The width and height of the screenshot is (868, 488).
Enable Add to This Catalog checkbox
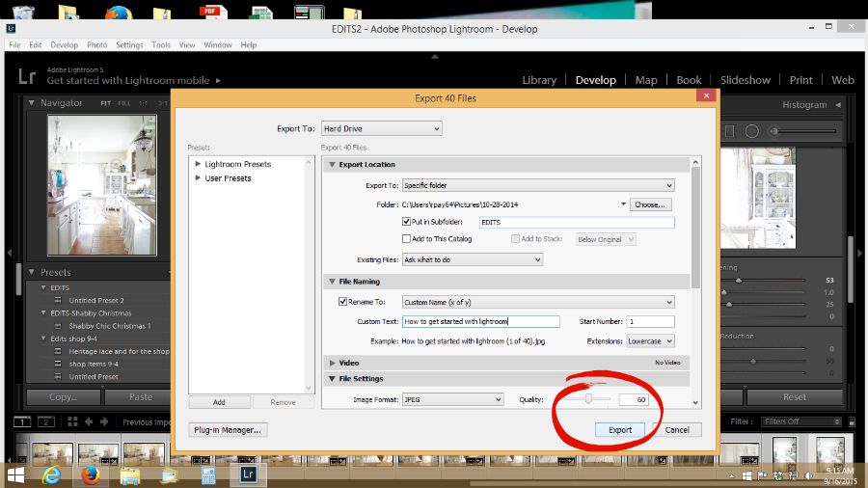tap(406, 239)
